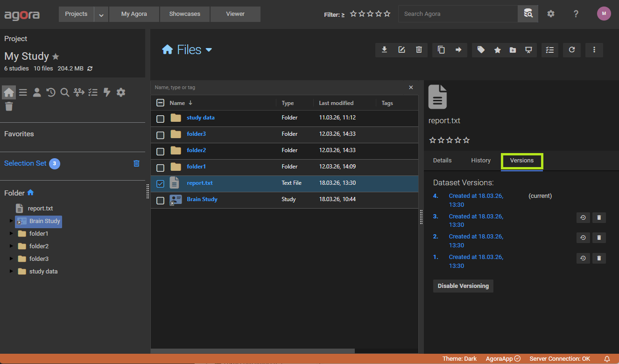The image size is (619, 364).
Task: Open the Files breadcrumb dropdown arrow
Action: (x=209, y=49)
